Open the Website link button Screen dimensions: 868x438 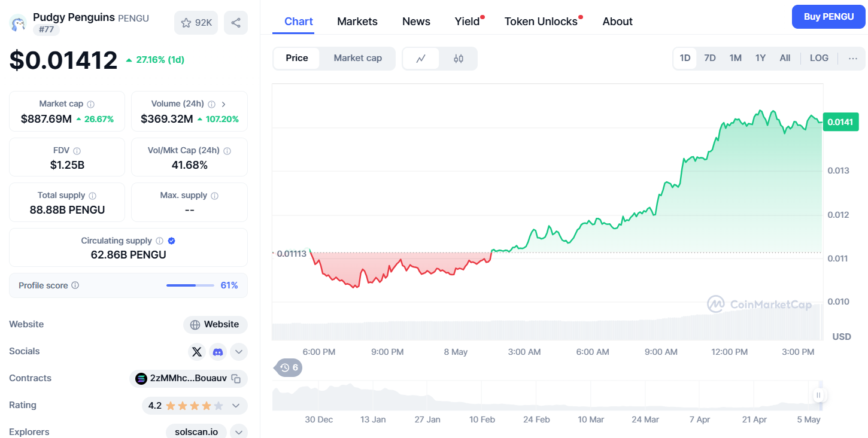pyautogui.click(x=216, y=325)
